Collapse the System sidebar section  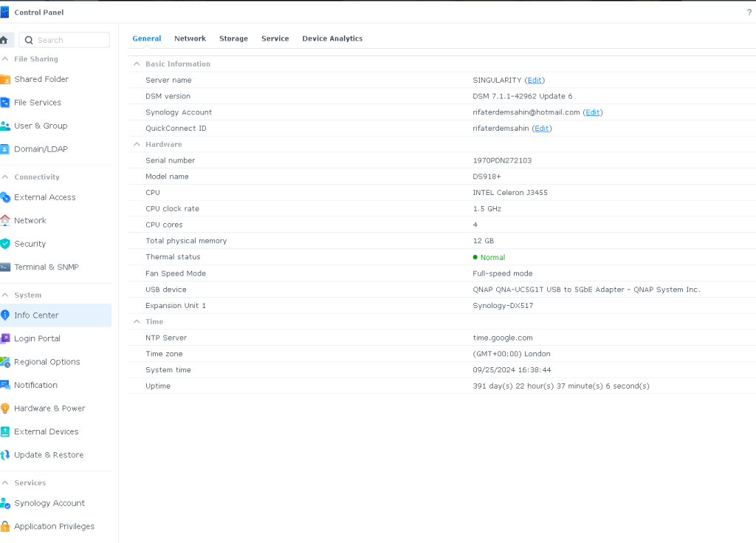pyautogui.click(x=5, y=295)
